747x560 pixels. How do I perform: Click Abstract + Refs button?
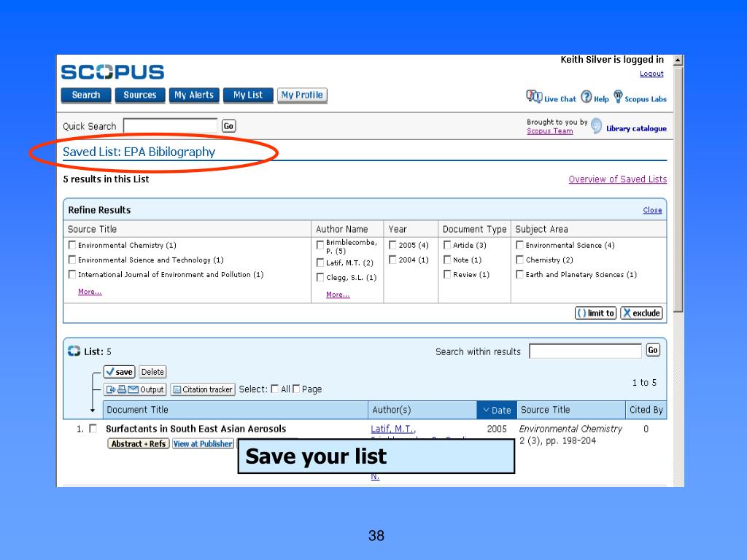pyautogui.click(x=138, y=443)
